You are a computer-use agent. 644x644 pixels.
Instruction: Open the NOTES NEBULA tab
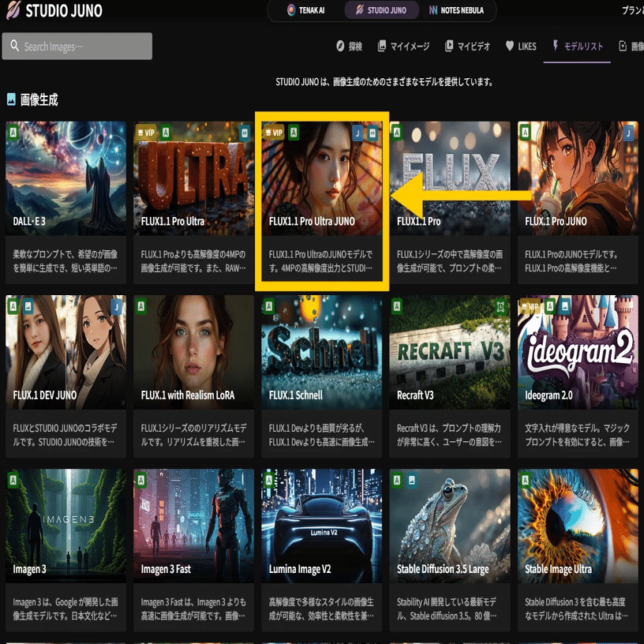456,10
